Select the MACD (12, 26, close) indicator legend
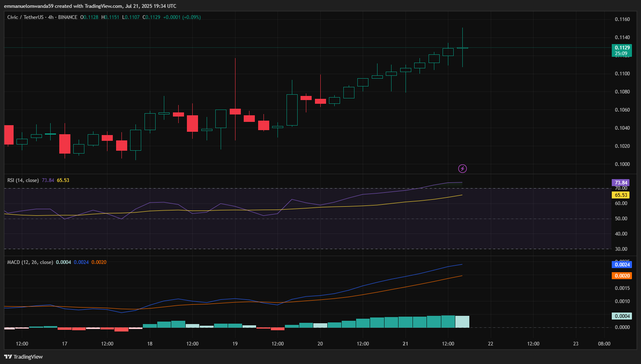The width and height of the screenshot is (641, 364). tap(30, 262)
